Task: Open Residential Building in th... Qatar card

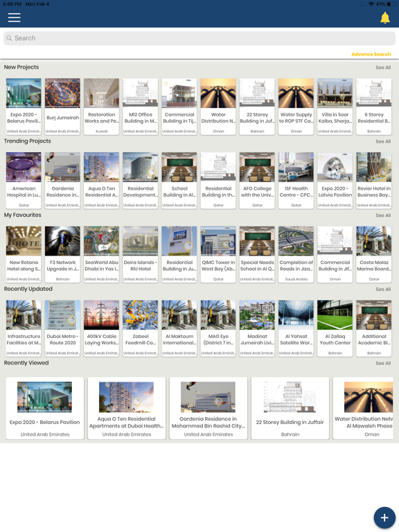Action: tap(218, 181)
